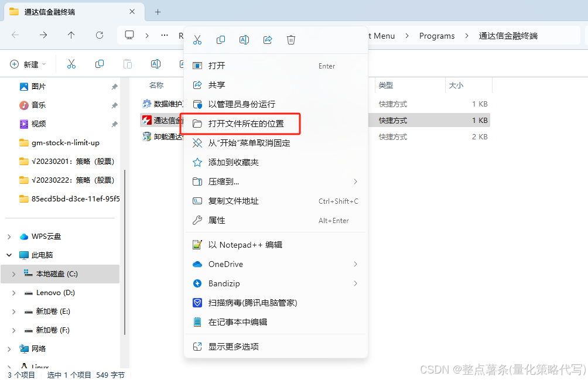Choose 复制文件地址 menu entry
This screenshot has width=588, height=380.
tap(276, 201)
